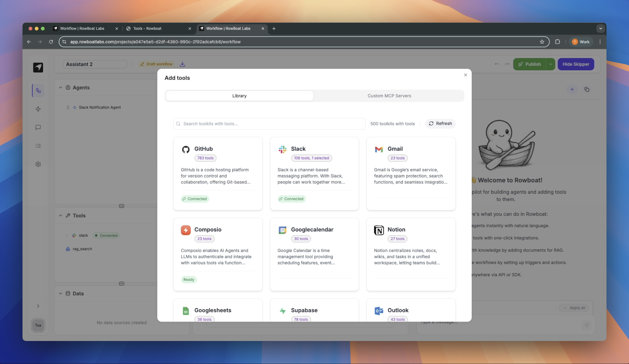629x364 pixels.
Task: Open the Slack toolkit icon
Action: point(282,149)
